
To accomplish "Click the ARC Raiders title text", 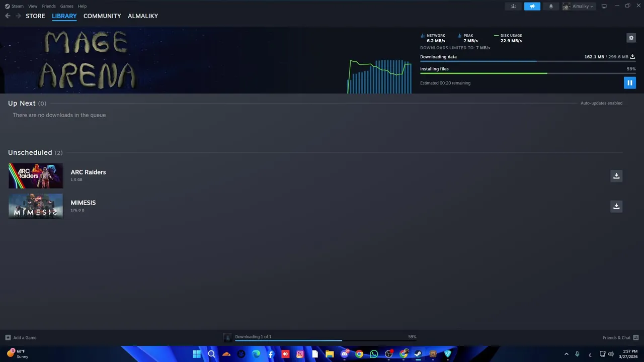I will [x=88, y=172].
